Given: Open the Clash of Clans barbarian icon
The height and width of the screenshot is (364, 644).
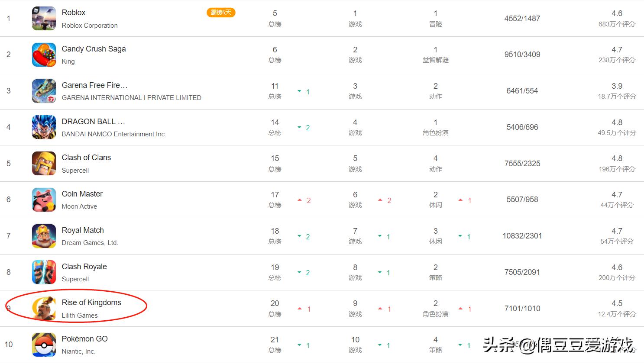Looking at the screenshot, I should (x=44, y=164).
